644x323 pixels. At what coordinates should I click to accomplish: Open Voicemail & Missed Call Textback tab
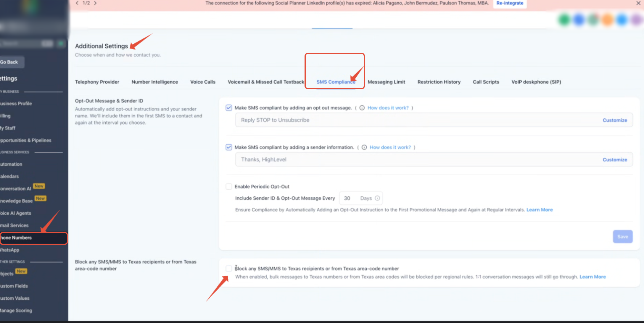266,82
